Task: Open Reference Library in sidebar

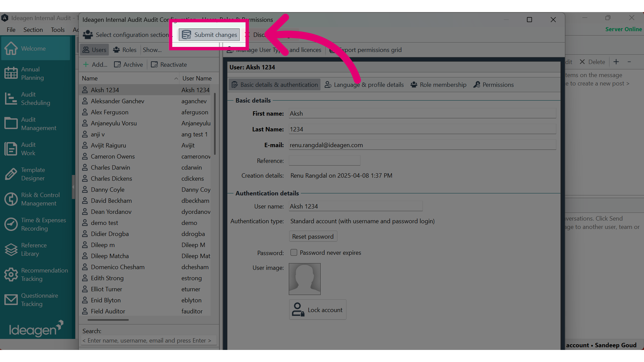Action: [36, 249]
